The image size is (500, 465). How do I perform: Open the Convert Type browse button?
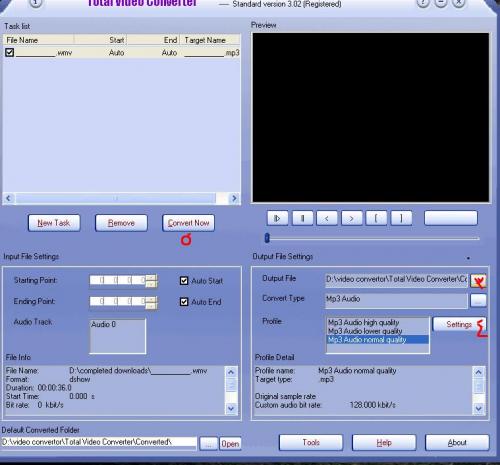point(478,300)
